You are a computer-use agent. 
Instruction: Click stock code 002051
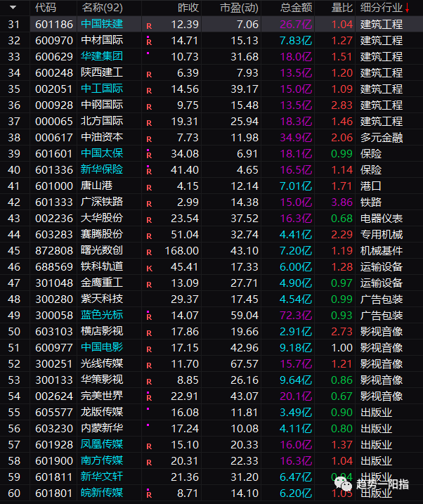[x=54, y=89]
